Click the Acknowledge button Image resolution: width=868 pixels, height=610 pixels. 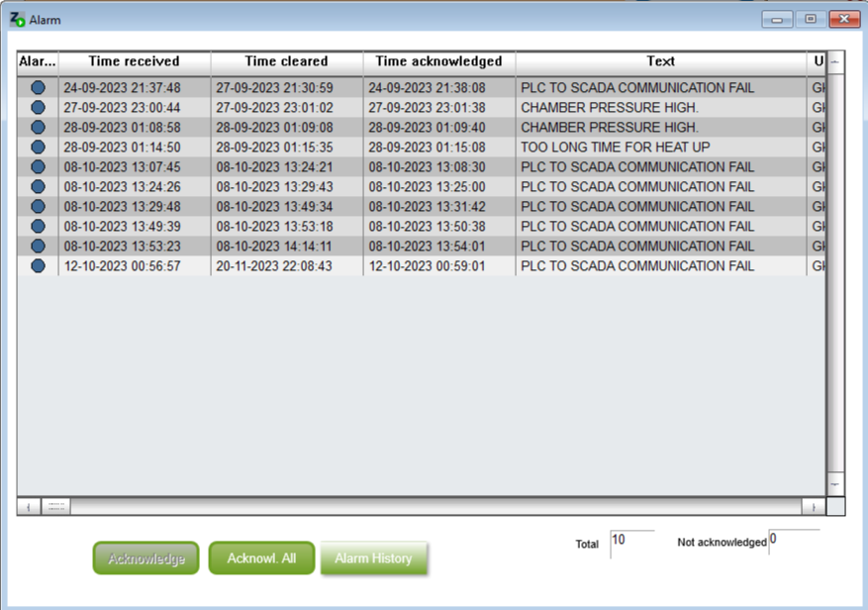(x=146, y=558)
